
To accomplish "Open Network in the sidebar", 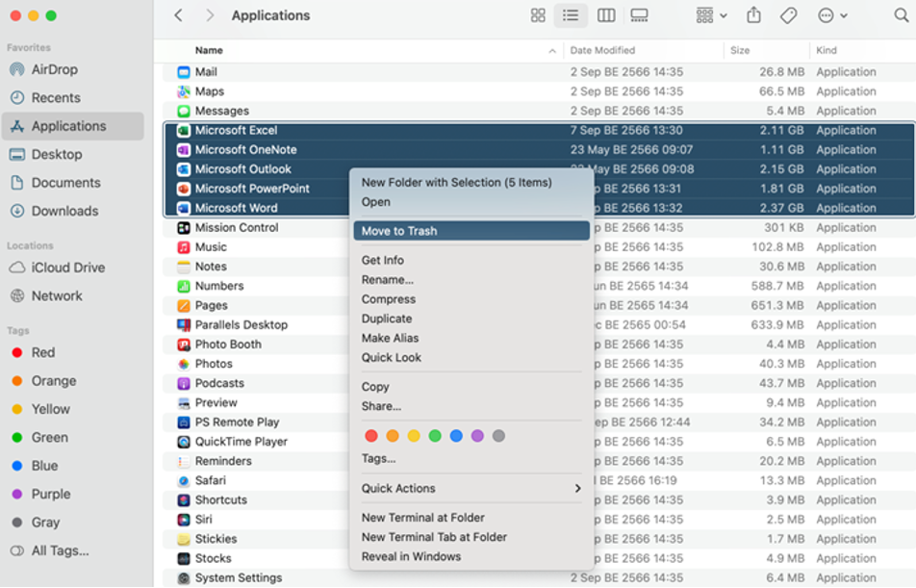I will point(72,295).
